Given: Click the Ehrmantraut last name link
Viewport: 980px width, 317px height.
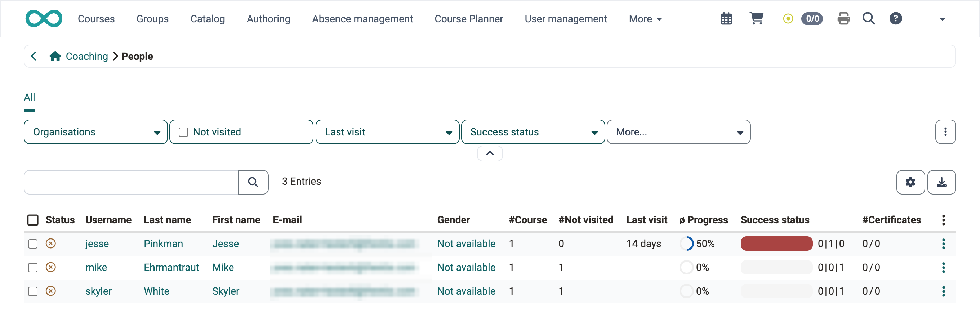Looking at the screenshot, I should click(x=171, y=268).
